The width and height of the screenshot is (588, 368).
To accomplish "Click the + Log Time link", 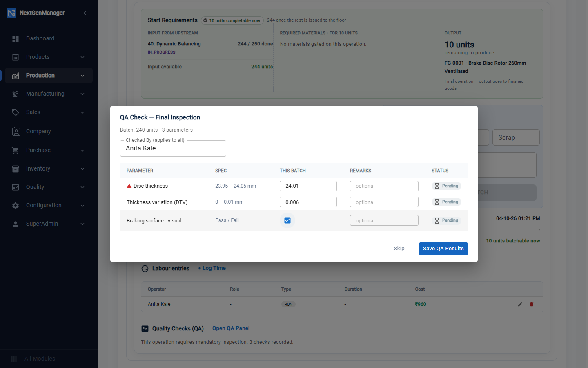I will 212,268.
